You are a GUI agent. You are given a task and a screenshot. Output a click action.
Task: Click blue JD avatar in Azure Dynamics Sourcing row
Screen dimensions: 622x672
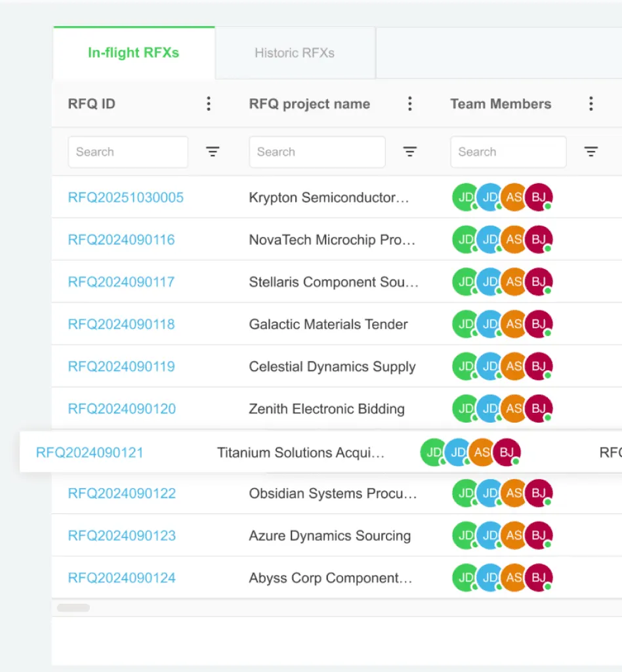click(490, 535)
